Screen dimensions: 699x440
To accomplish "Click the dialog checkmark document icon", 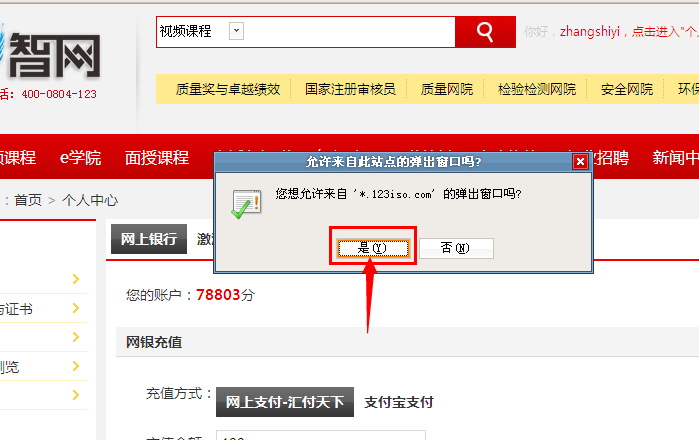I will [x=246, y=205].
